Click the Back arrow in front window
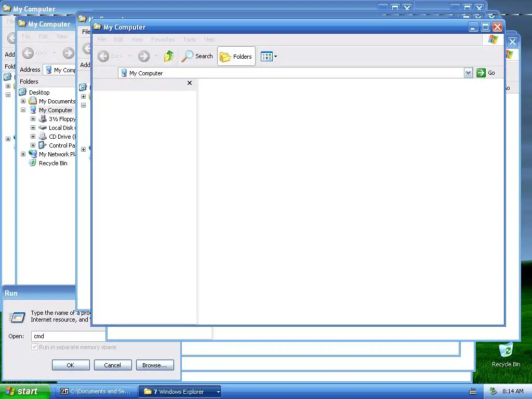 103,56
